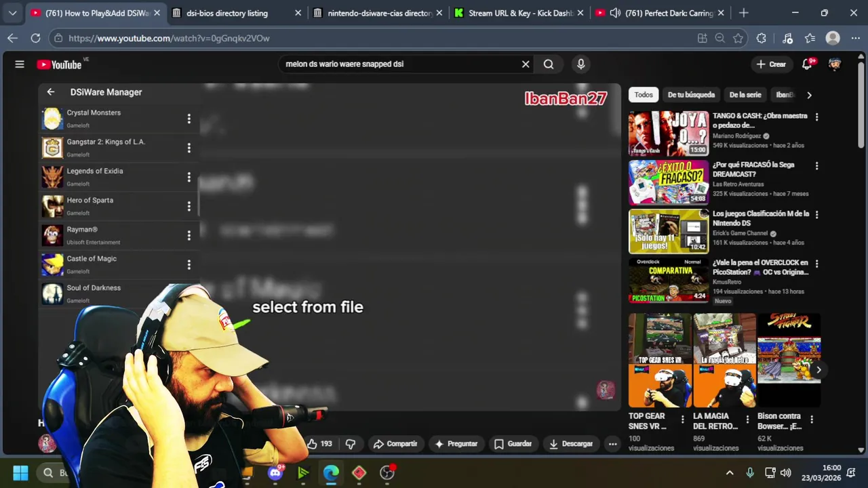Viewport: 868px width, 488px height.
Task: Show more filter chips with right chevron
Action: point(809,95)
